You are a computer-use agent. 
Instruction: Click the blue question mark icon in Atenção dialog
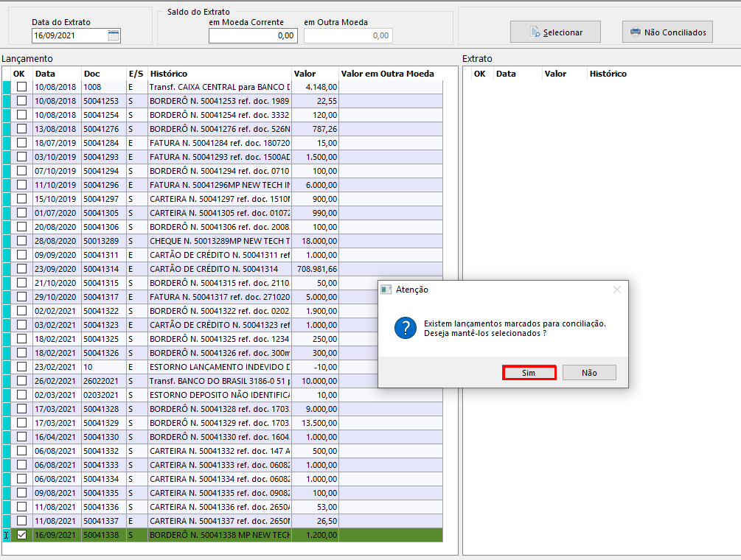406,328
